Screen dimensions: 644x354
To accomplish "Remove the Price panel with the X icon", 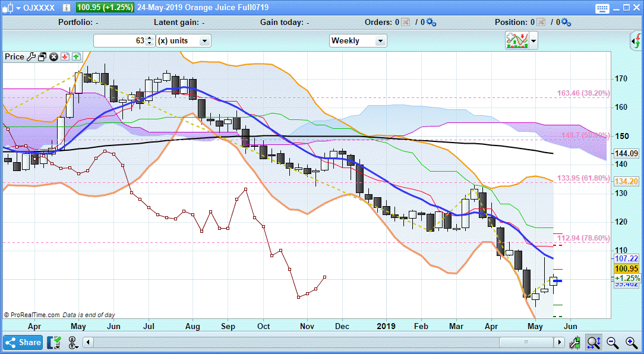I will click(x=53, y=57).
